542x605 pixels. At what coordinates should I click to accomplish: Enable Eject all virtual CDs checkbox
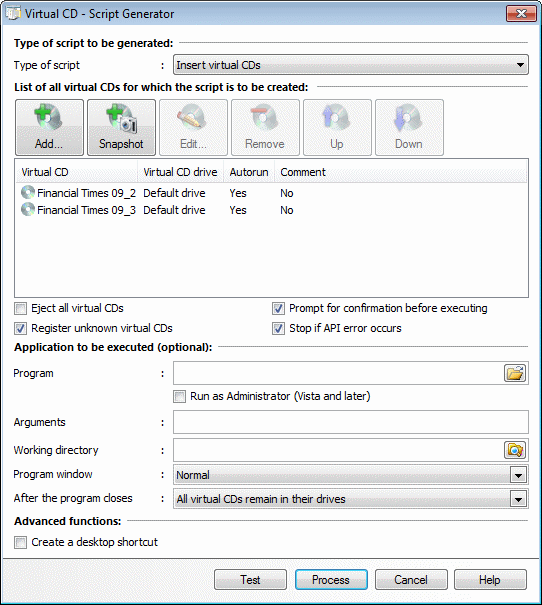coord(20,309)
